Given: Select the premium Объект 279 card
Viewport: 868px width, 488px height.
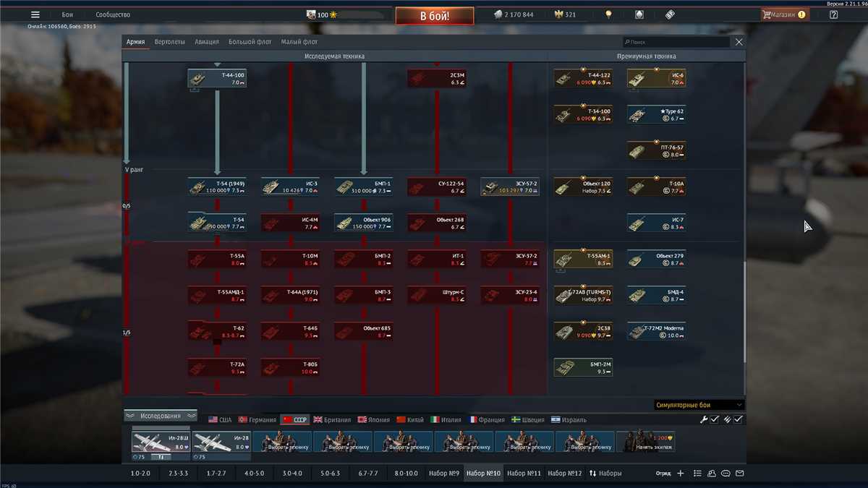Looking at the screenshot, I should [x=656, y=259].
